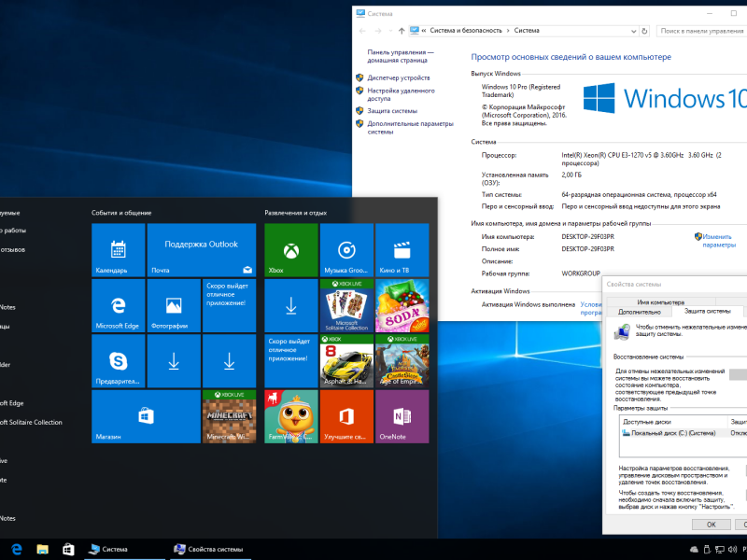Go up one level in Система window

click(x=402, y=31)
